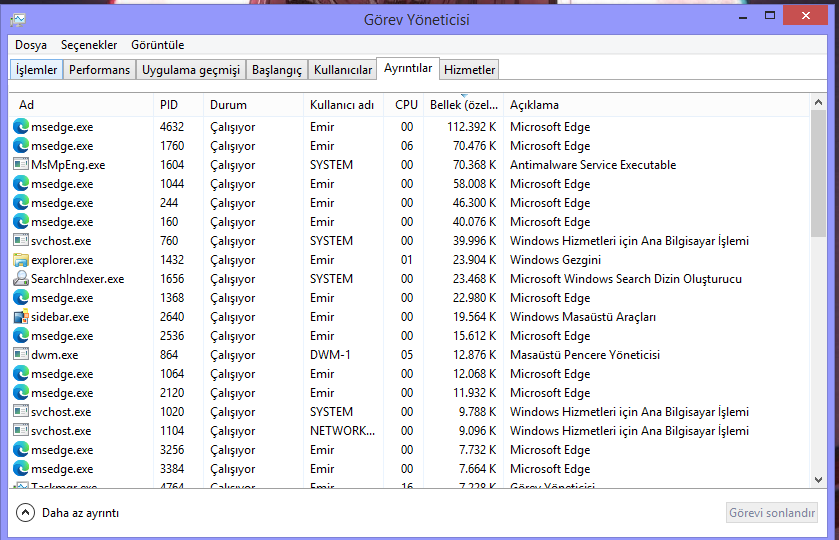The height and width of the screenshot is (540, 839).
Task: Select the Windows Masaüstü Araçları description
Action: tap(583, 317)
